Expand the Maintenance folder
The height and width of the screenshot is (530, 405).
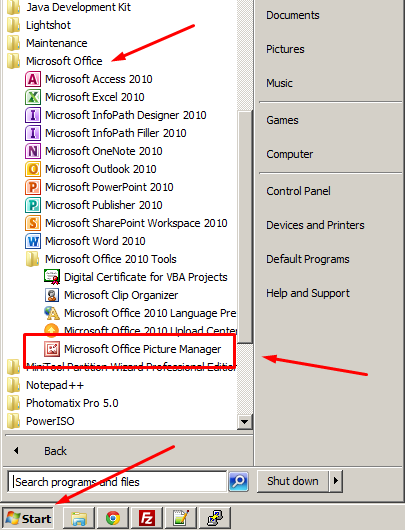(x=56, y=43)
